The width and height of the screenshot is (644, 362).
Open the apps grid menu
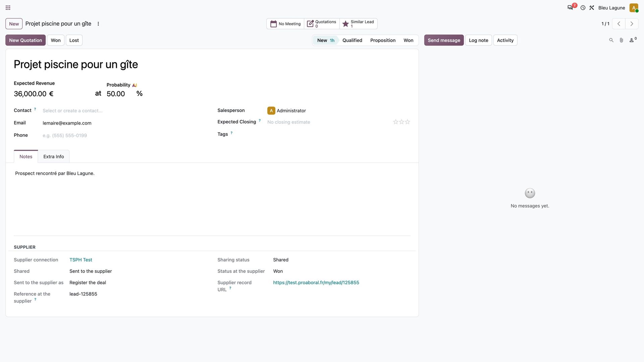point(8,8)
